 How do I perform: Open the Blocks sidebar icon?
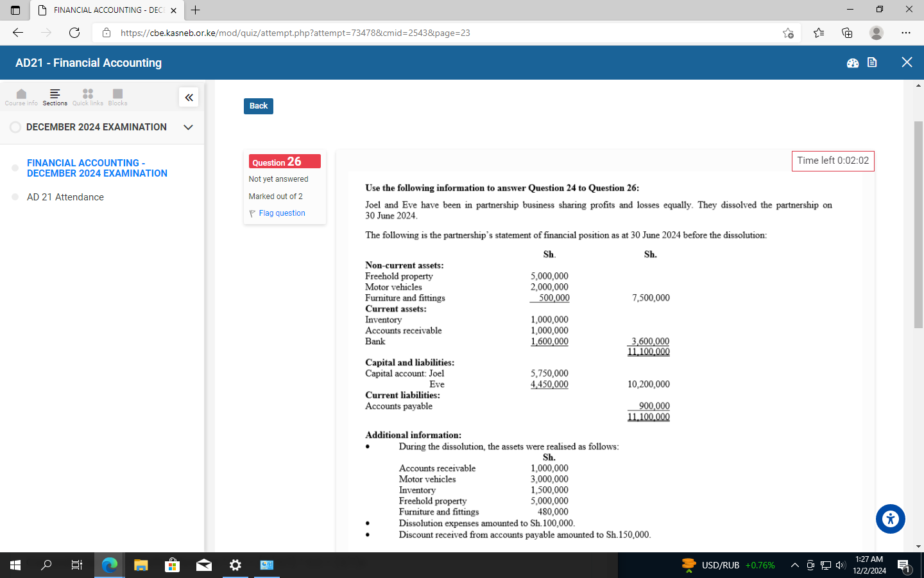(117, 97)
